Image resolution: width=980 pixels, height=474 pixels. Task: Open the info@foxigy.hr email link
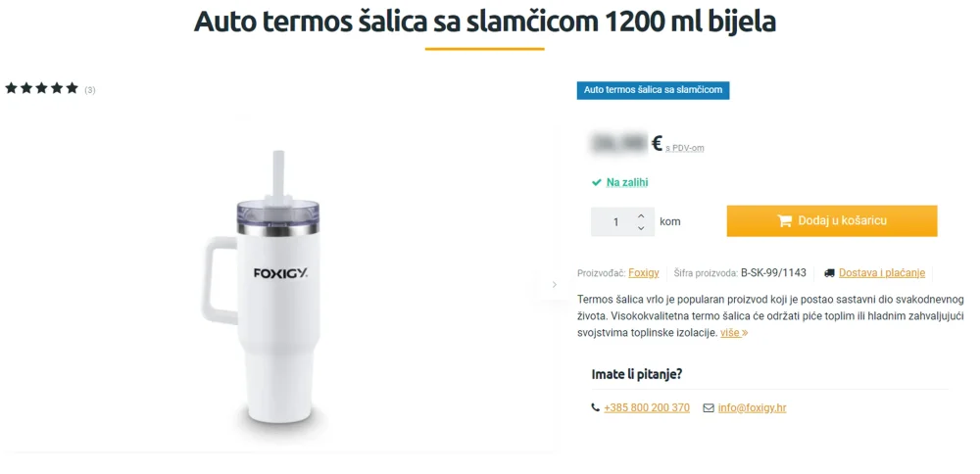[x=752, y=407]
